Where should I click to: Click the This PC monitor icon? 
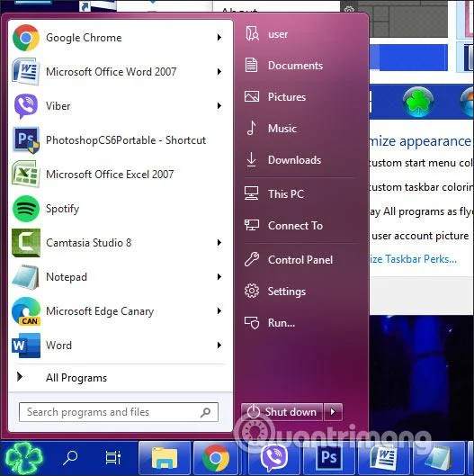[252, 193]
